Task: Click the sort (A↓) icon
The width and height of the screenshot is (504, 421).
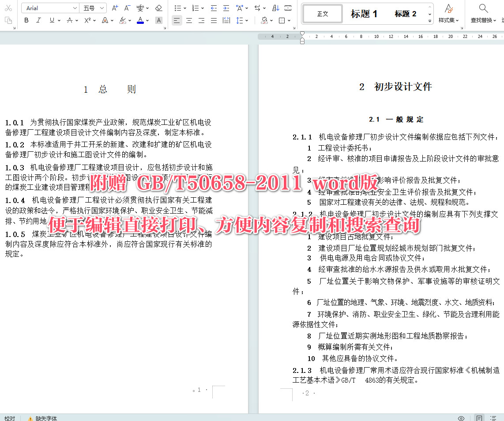Action: click(275, 8)
